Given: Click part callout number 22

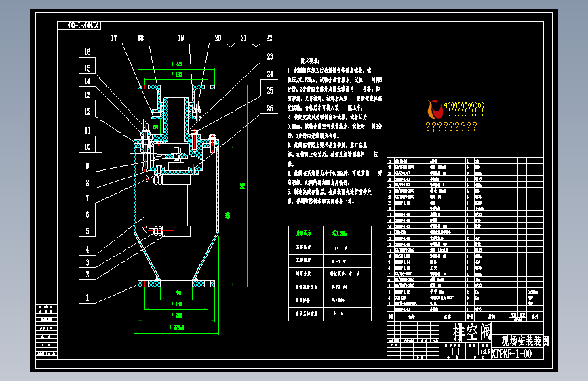Looking at the screenshot, I should coord(269,38).
